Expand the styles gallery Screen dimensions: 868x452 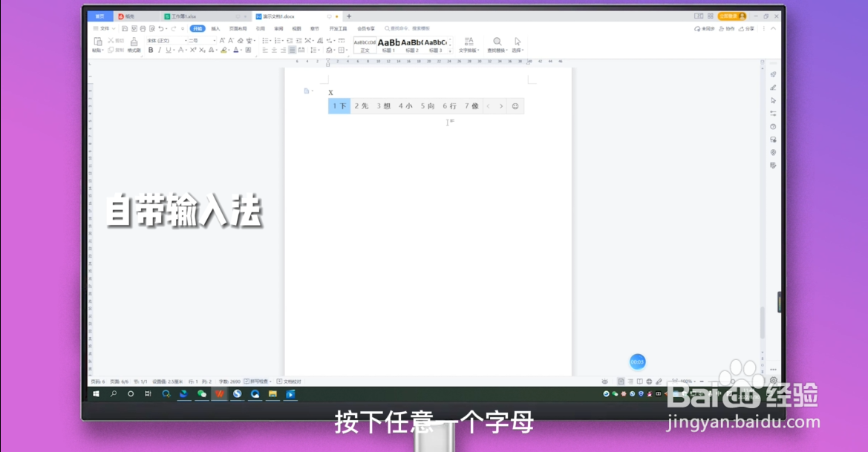pos(450,51)
